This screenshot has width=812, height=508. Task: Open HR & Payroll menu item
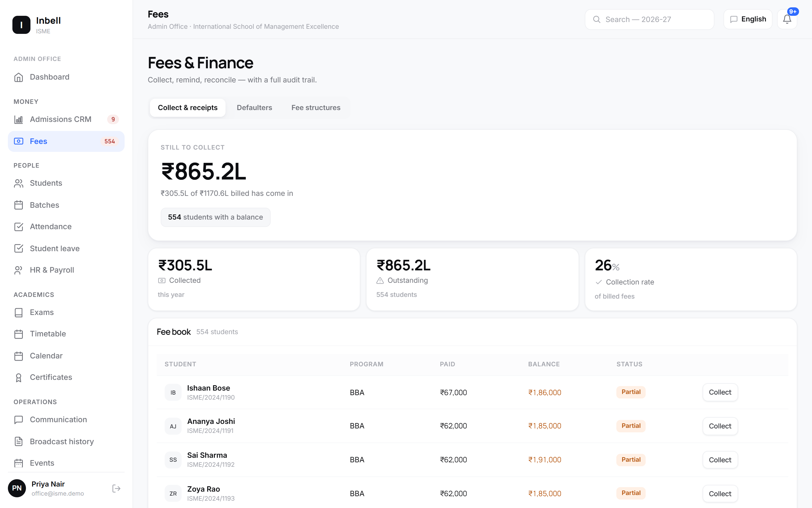point(66,270)
